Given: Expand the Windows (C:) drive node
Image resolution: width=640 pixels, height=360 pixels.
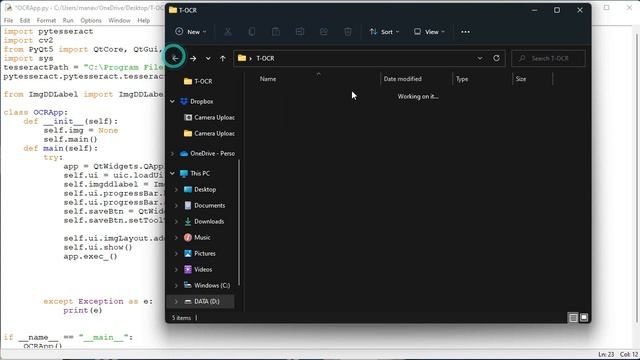Looking at the screenshot, I should tap(176, 285).
